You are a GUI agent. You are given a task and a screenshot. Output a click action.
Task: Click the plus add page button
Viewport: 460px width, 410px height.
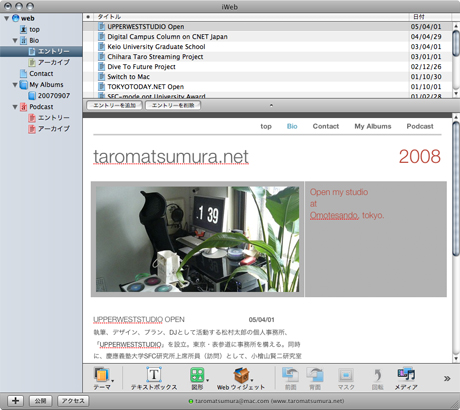pyautogui.click(x=15, y=401)
